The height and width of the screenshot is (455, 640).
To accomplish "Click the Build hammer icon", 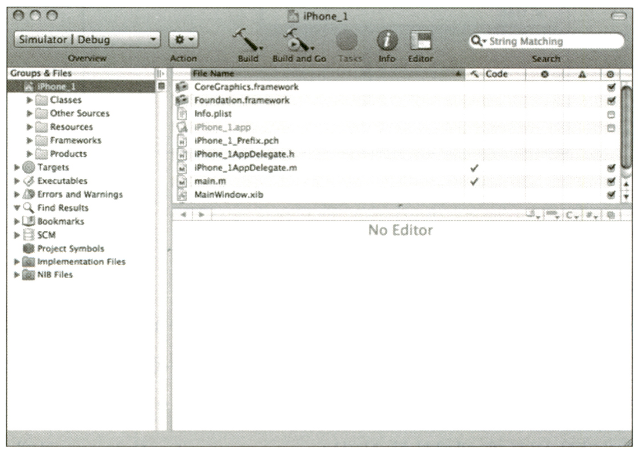I will click(x=247, y=40).
